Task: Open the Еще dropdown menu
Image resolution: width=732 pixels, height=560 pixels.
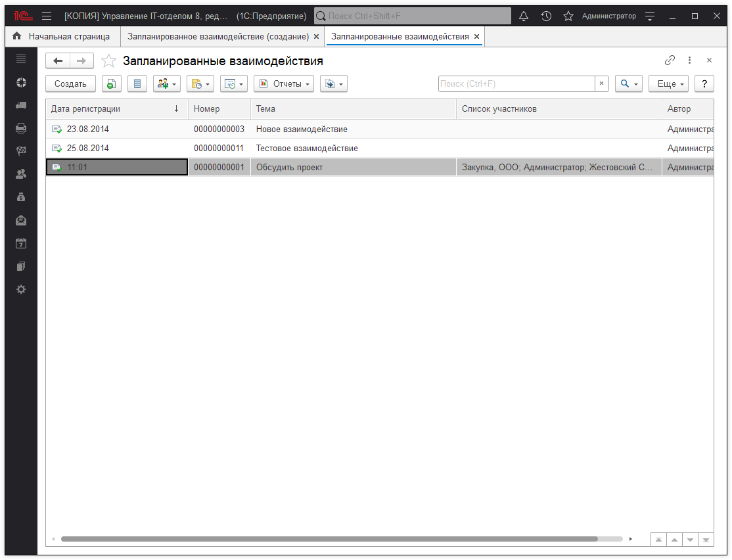Action: 668,84
